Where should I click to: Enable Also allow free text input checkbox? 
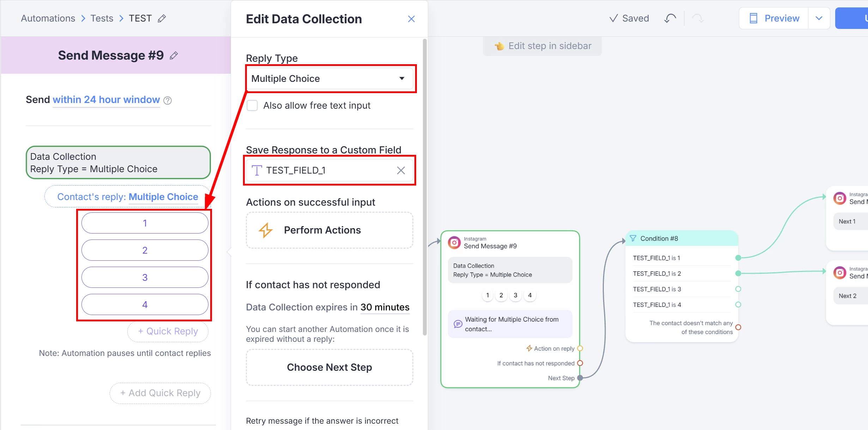click(252, 105)
